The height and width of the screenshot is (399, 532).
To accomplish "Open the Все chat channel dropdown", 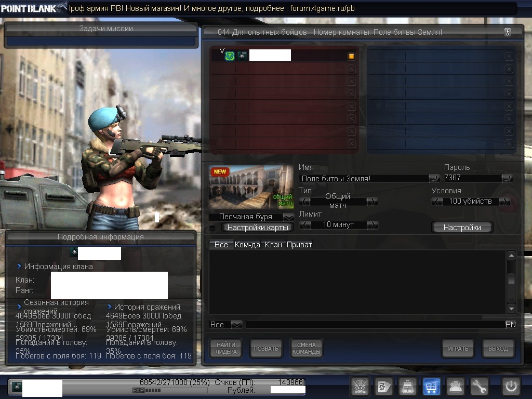I will click(236, 325).
